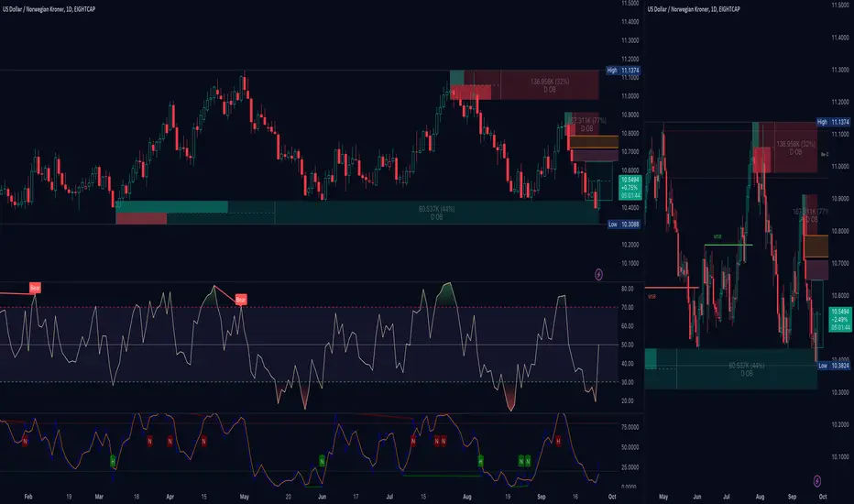854x504 pixels.
Task: Click current price tag showing +0.75%
Action: pyautogui.click(x=630, y=188)
